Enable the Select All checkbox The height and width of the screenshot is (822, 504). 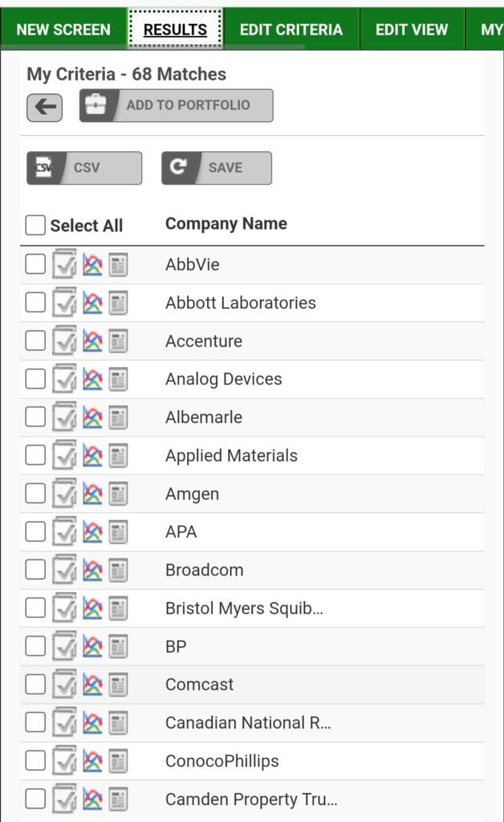click(x=35, y=226)
